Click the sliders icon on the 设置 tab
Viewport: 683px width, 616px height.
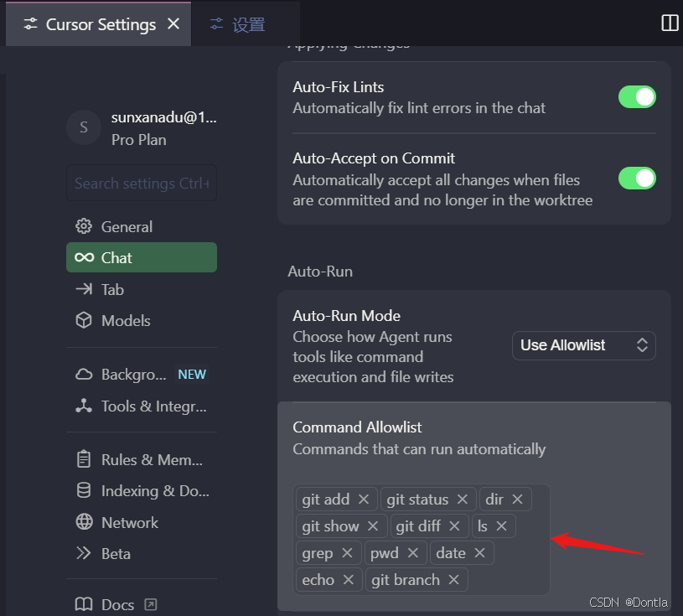click(216, 24)
